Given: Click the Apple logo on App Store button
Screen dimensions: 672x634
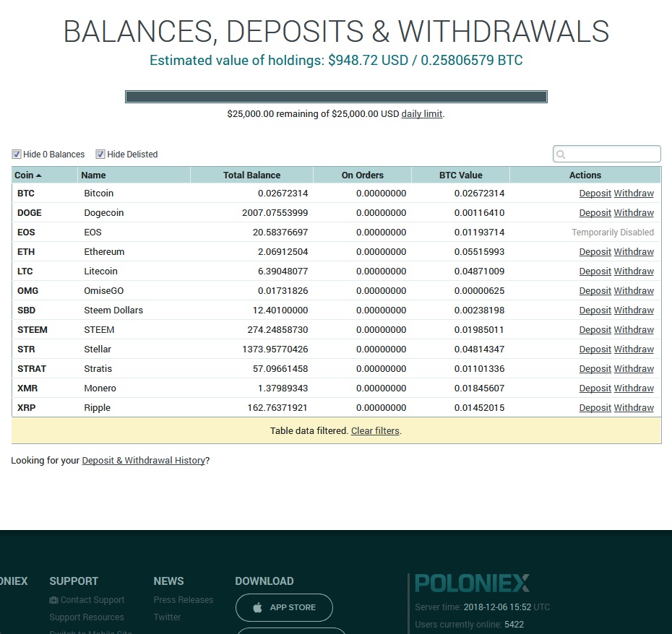Looking at the screenshot, I should click(x=257, y=607).
